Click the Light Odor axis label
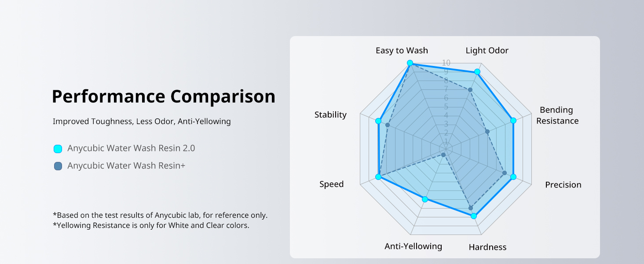The height and width of the screenshot is (264, 644). pos(487,51)
